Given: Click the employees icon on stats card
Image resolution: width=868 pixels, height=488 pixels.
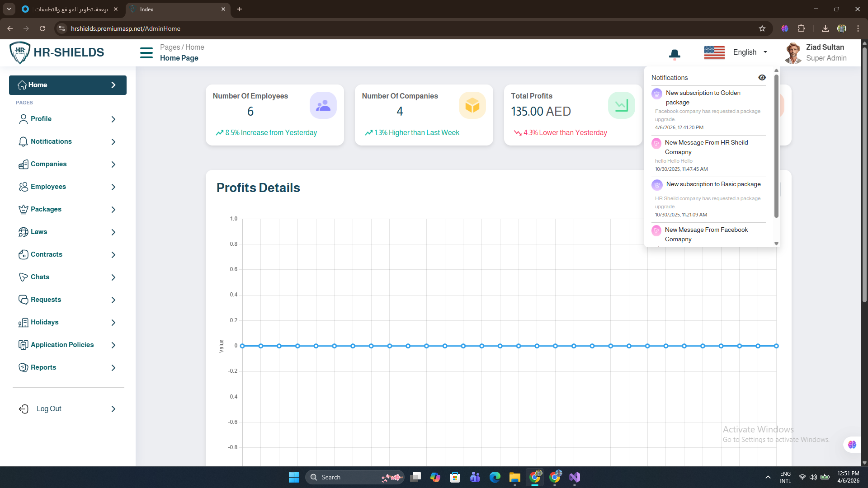Looking at the screenshot, I should tap(323, 105).
